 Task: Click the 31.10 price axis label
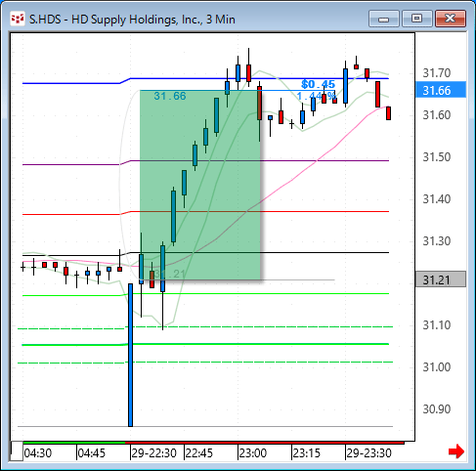pos(437,325)
